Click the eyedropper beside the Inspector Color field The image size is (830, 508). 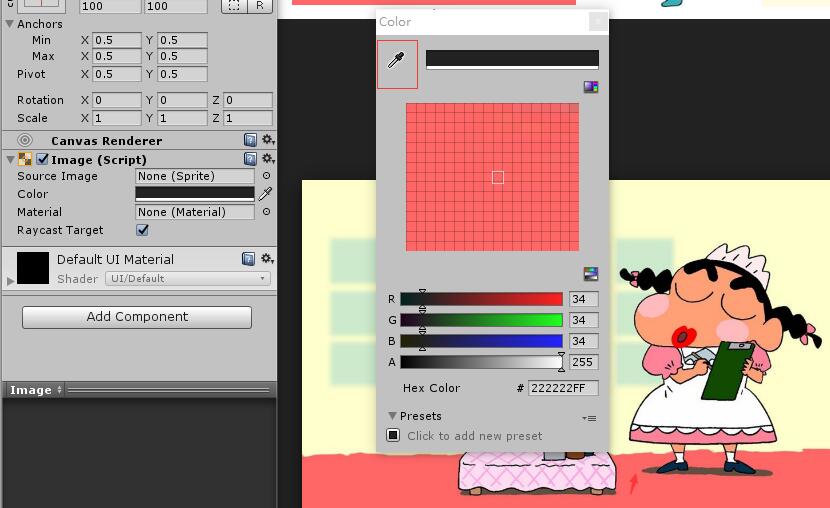pyautogui.click(x=266, y=194)
